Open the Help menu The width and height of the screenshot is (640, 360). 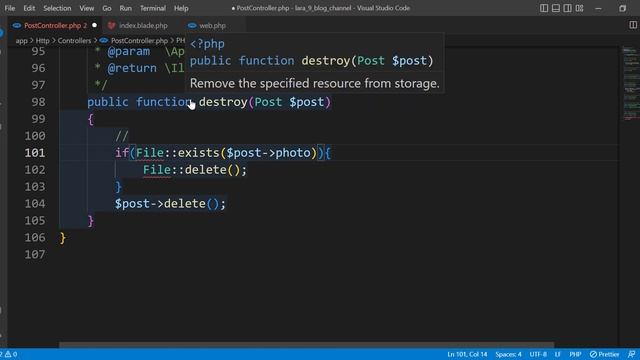[181, 8]
